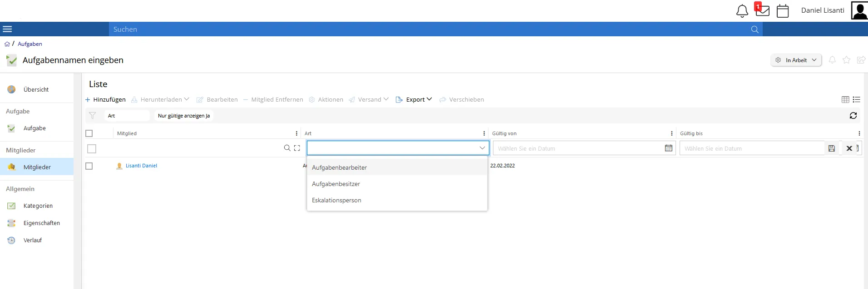Switch to table grid view
The width and height of the screenshot is (868, 289).
845,99
